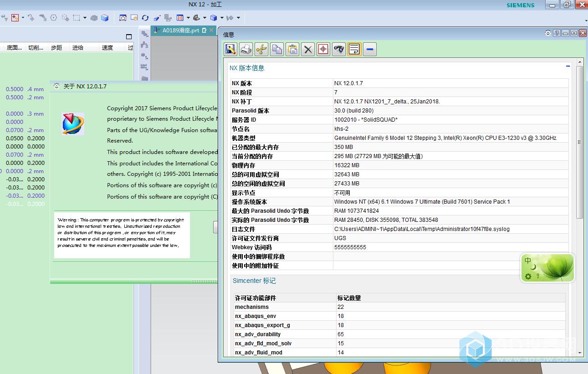
Task: Print the information window contents
Action: tap(246, 49)
